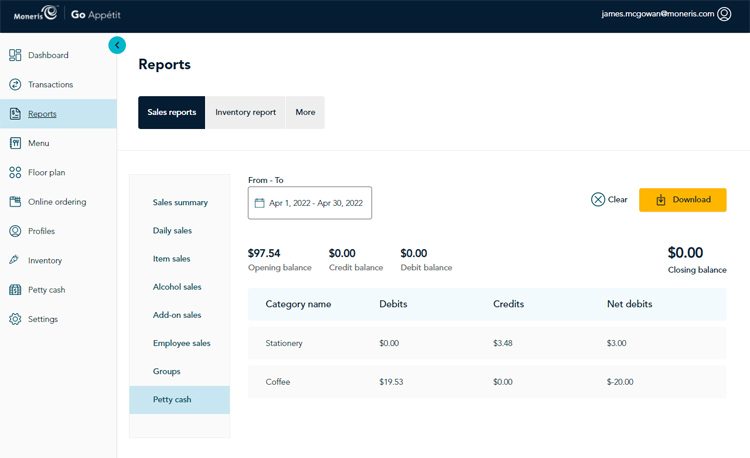The image size is (750, 458).
Task: Click the Online ordering storefront icon
Action: pos(15,202)
